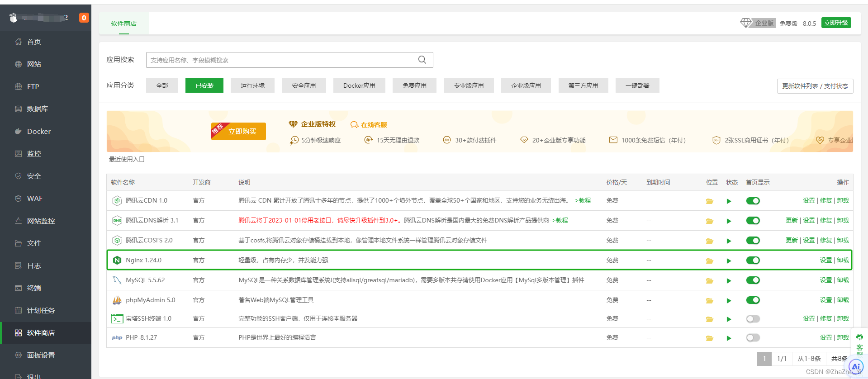
Task: Click status play icon for Nginx 1.24.0
Action: tap(729, 261)
